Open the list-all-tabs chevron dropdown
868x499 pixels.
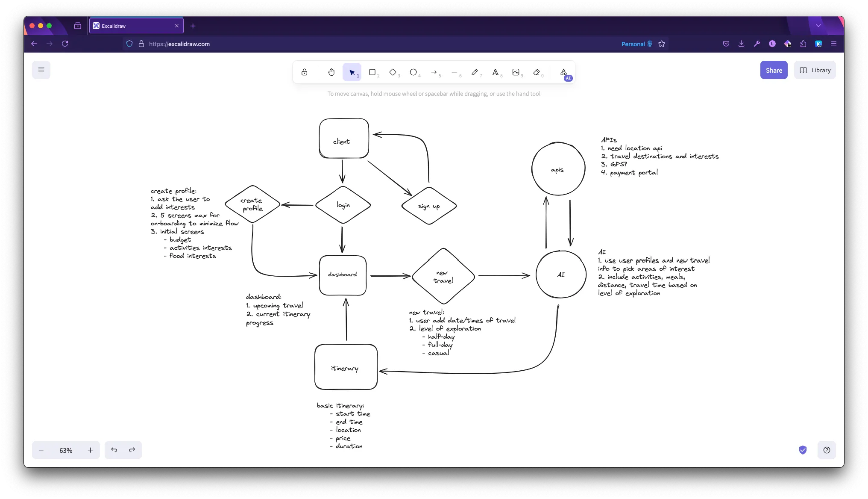coord(819,26)
